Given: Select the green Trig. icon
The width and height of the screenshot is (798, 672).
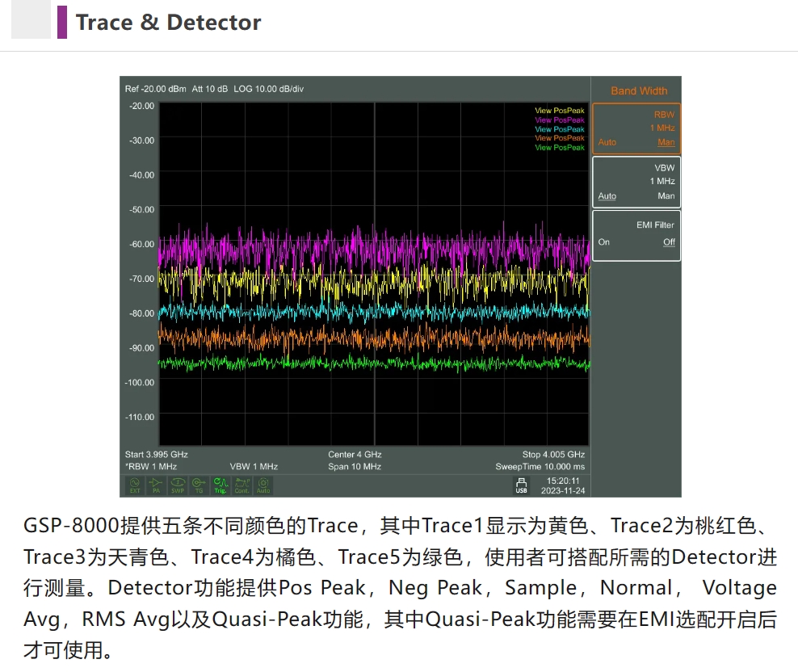Looking at the screenshot, I should click(220, 485).
